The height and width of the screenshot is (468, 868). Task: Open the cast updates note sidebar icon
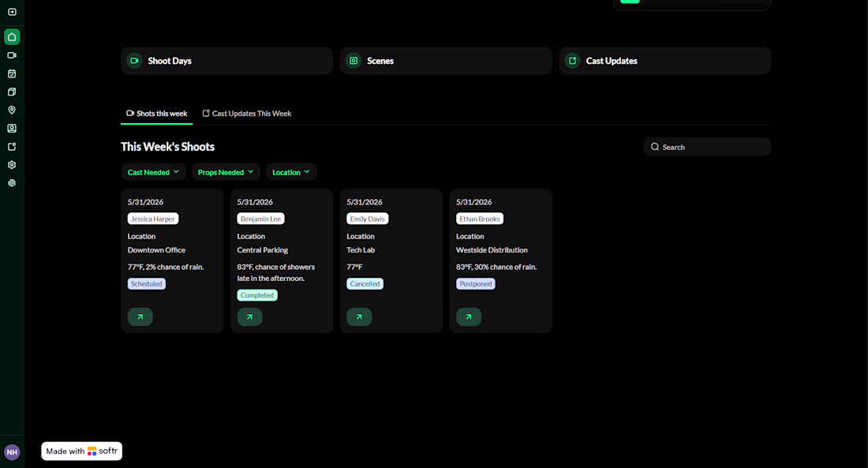pos(12,147)
